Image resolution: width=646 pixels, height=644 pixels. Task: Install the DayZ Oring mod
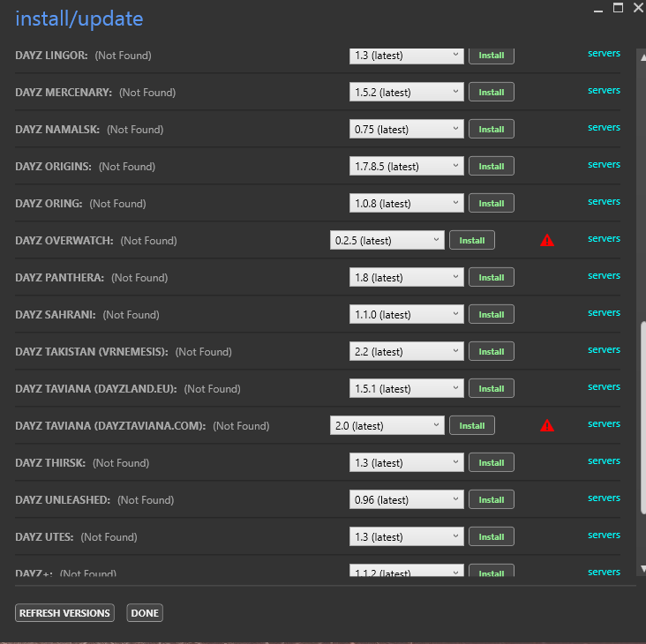491,203
